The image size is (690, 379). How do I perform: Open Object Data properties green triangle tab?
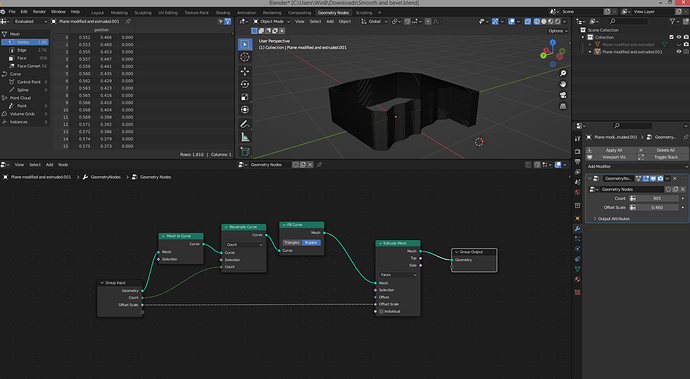pyautogui.click(x=577, y=269)
